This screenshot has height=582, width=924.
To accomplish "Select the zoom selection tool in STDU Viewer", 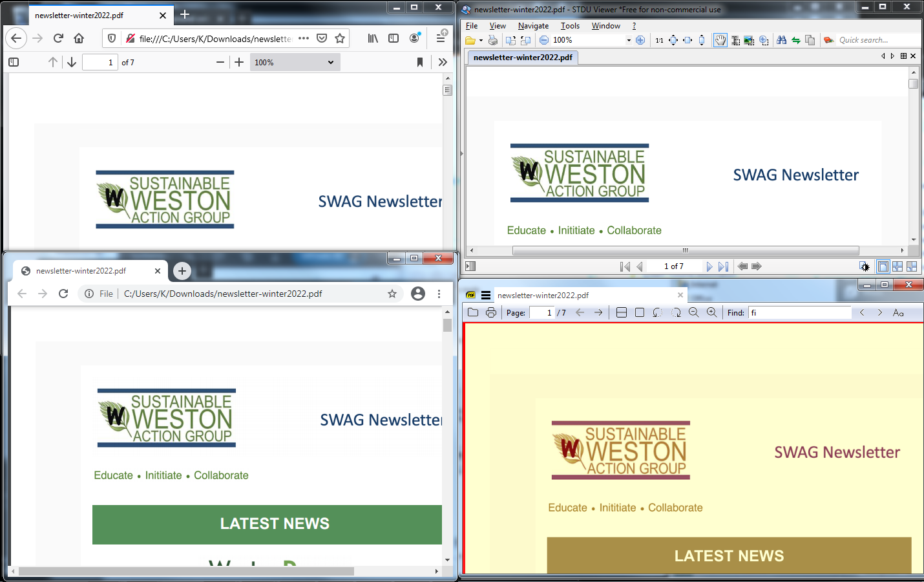I will [x=764, y=40].
